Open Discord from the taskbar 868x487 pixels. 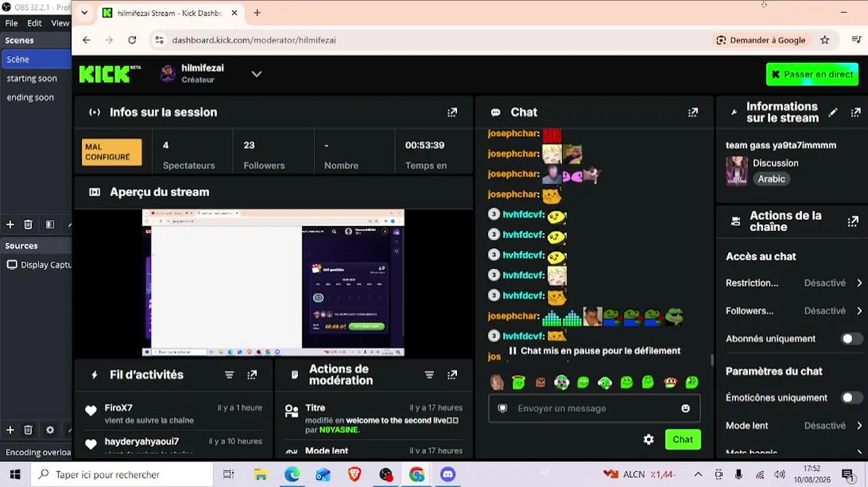click(448, 475)
